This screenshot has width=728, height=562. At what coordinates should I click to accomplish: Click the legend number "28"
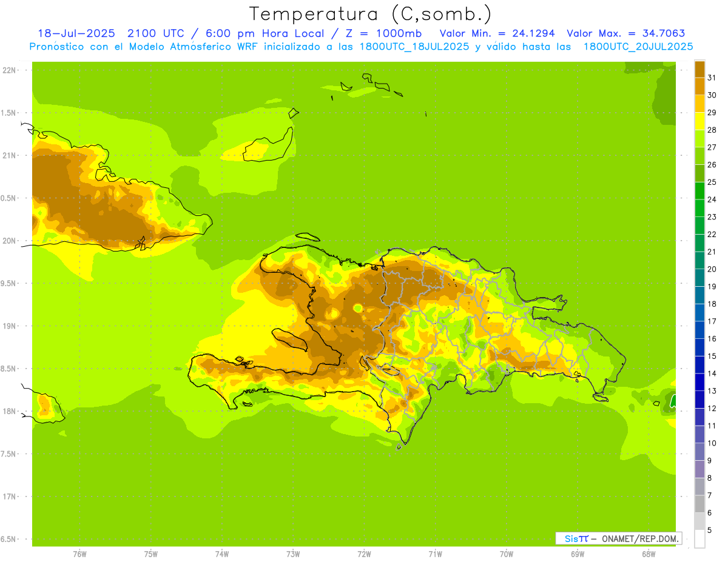click(712, 130)
